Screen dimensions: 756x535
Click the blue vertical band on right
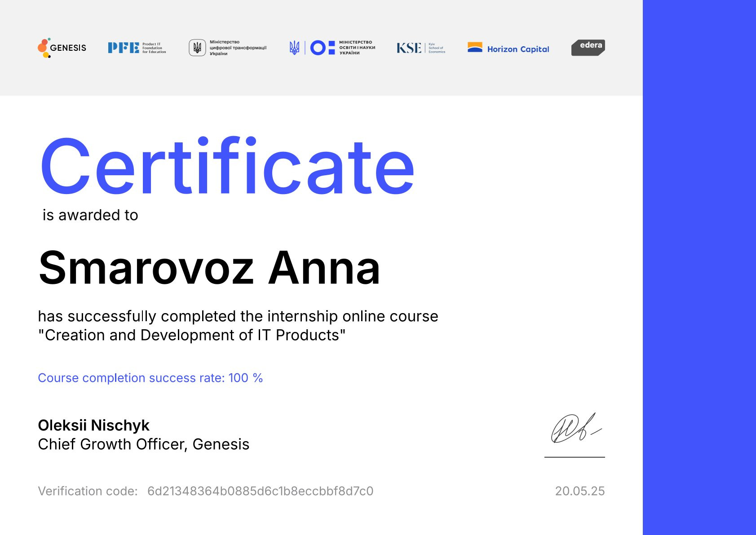tap(699, 267)
